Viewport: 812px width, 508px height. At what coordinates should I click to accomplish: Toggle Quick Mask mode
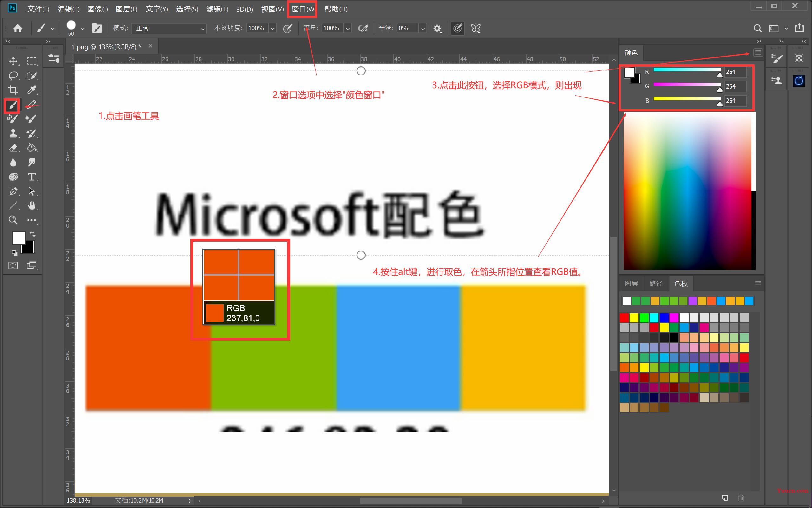click(13, 265)
